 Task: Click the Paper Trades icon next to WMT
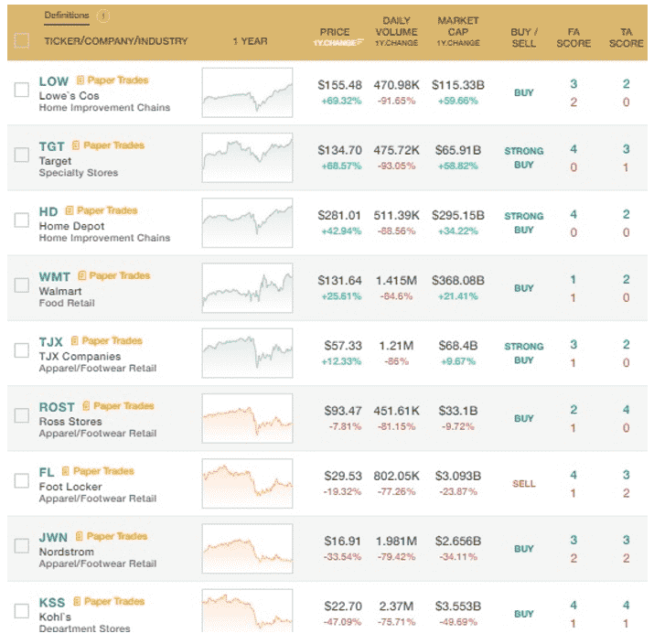click(x=82, y=275)
